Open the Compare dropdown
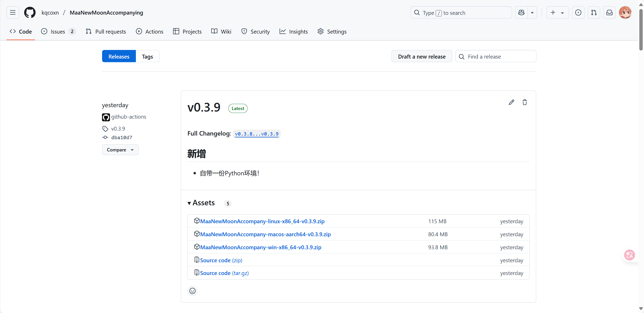The image size is (644, 313). coord(120,150)
